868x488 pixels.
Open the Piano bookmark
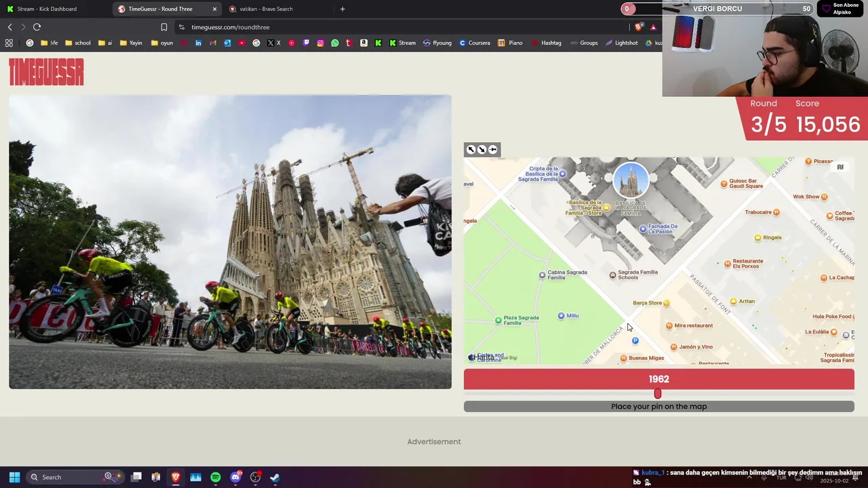[510, 43]
